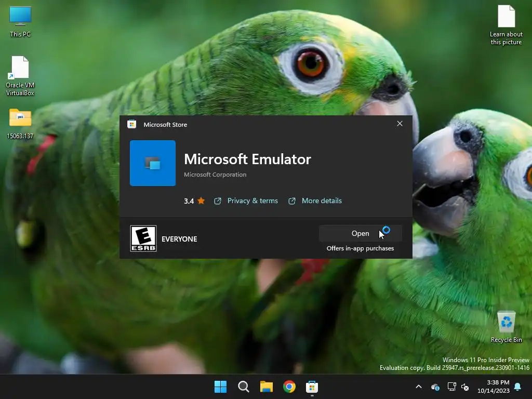Open the Windows Start menu
This screenshot has height=399, width=532.
pos(220,387)
